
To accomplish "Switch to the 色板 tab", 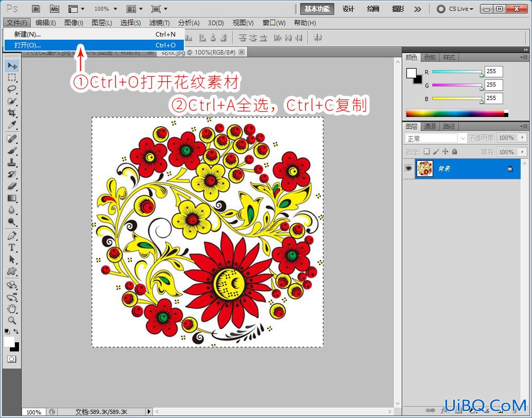I will pyautogui.click(x=430, y=57).
